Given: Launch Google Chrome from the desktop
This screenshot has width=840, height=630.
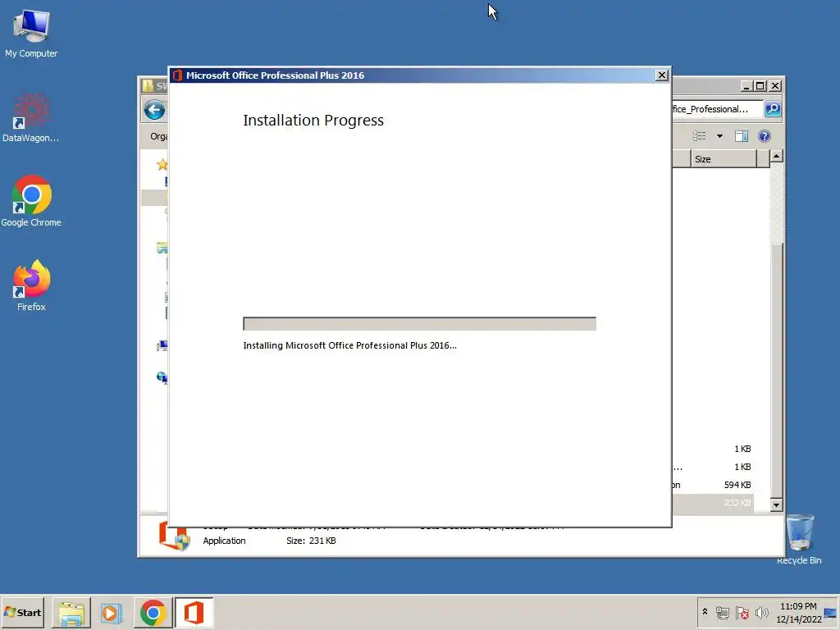Looking at the screenshot, I should tap(31, 202).
